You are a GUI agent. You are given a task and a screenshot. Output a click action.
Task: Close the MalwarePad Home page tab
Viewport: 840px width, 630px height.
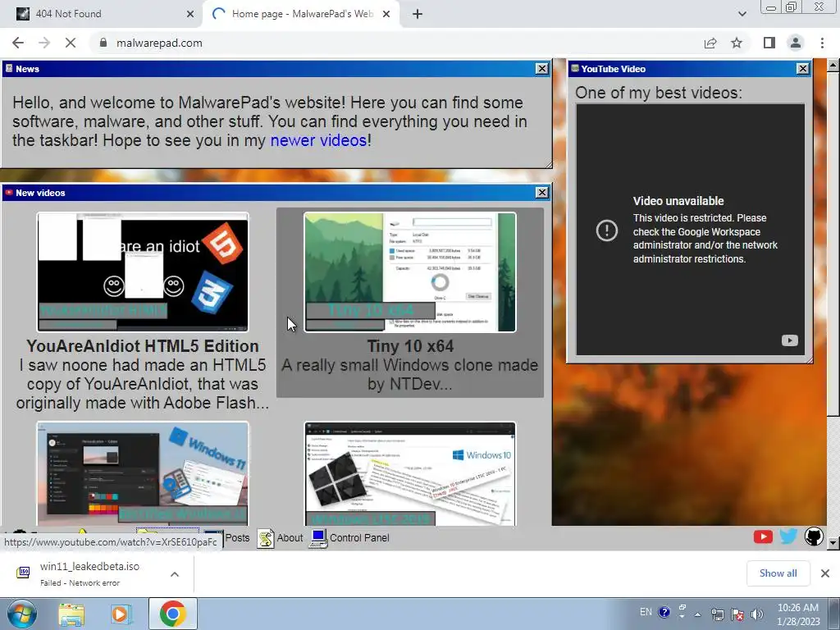coord(386,14)
